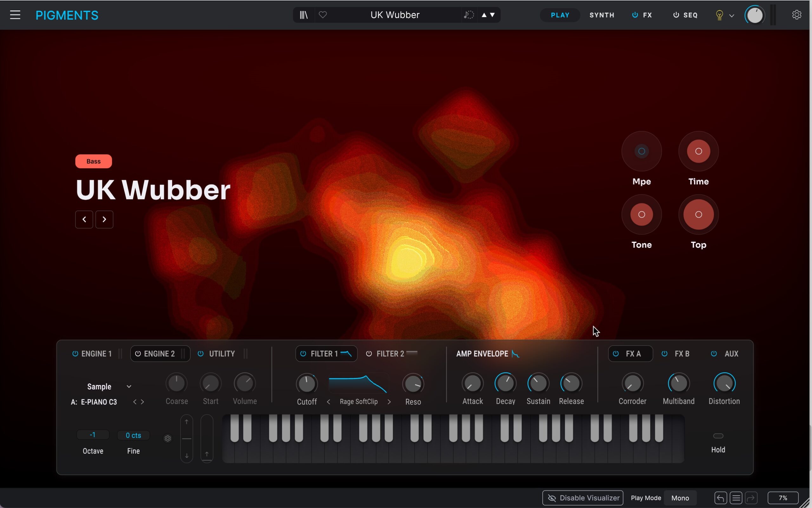Toggle Engine 1 power button
This screenshot has height=508, width=812.
(75, 354)
